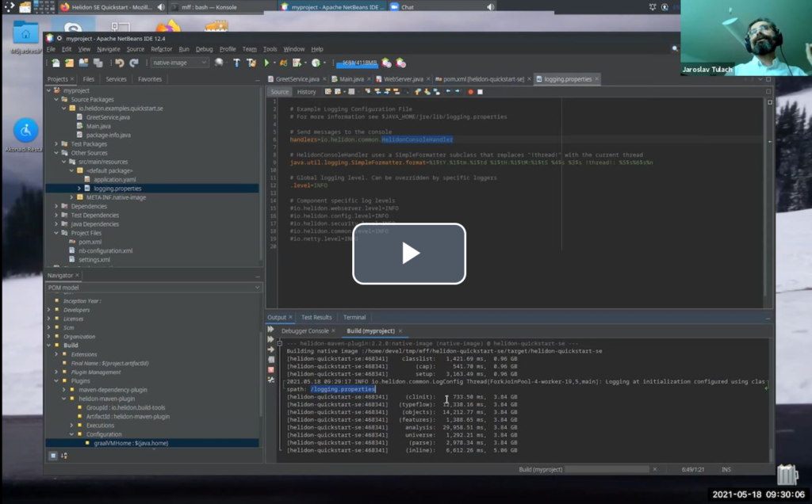Open the POM model dropdown in Navigator

[x=153, y=287]
